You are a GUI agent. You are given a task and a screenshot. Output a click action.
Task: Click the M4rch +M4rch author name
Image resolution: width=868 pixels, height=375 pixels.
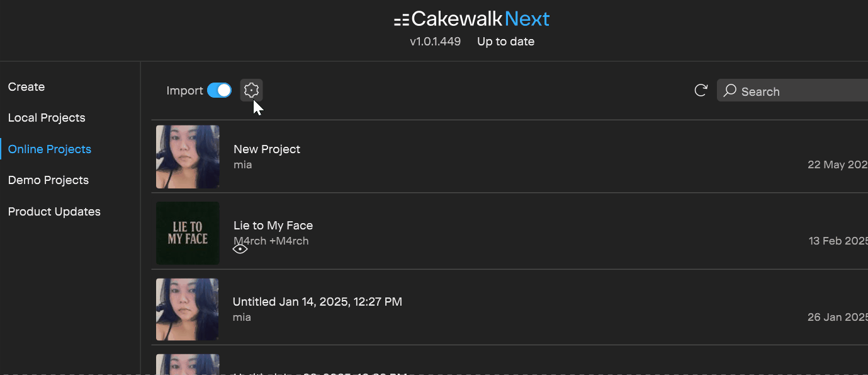coord(271,241)
